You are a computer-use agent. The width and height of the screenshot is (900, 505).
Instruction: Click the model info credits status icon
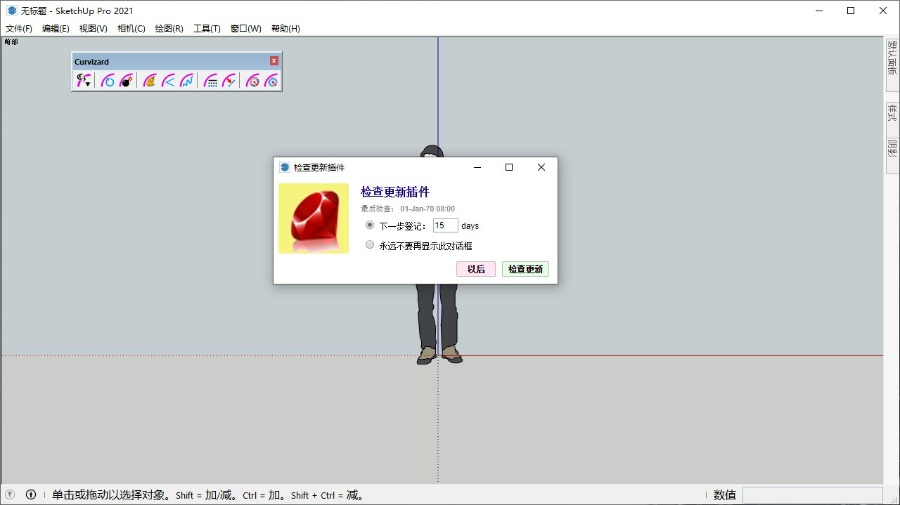31,494
